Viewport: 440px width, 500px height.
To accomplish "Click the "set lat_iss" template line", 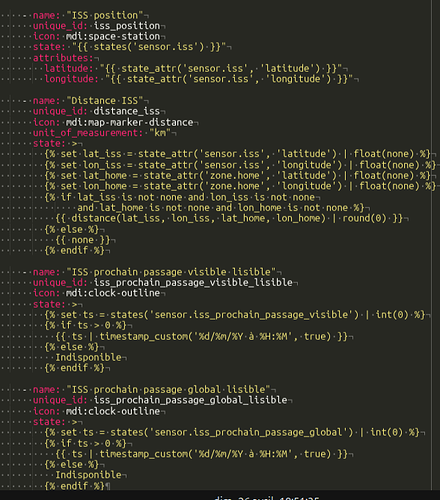I will (x=237, y=154).
